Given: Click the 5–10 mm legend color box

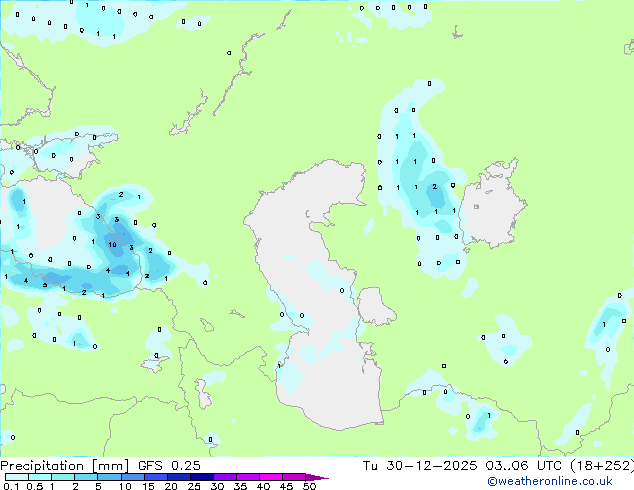Looking at the screenshot, I should 109,477.
